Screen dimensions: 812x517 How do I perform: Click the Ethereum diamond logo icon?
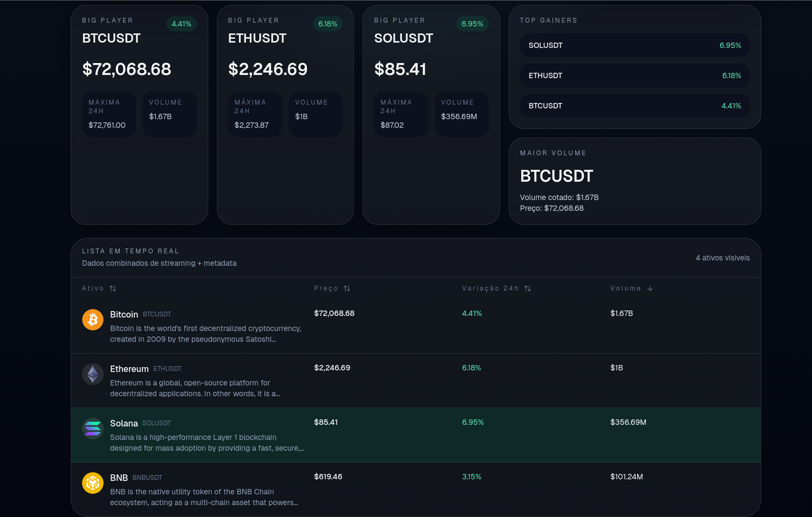93,374
